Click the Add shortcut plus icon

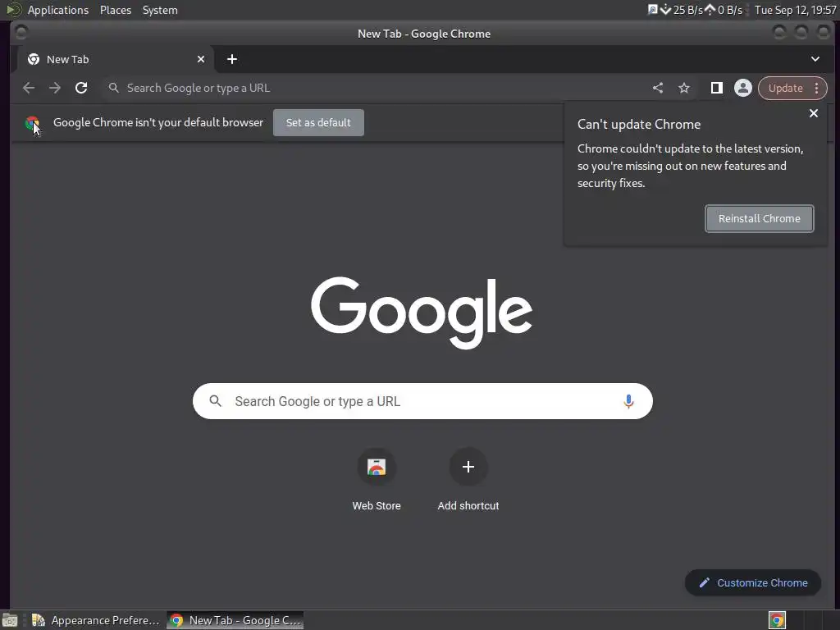click(x=468, y=467)
